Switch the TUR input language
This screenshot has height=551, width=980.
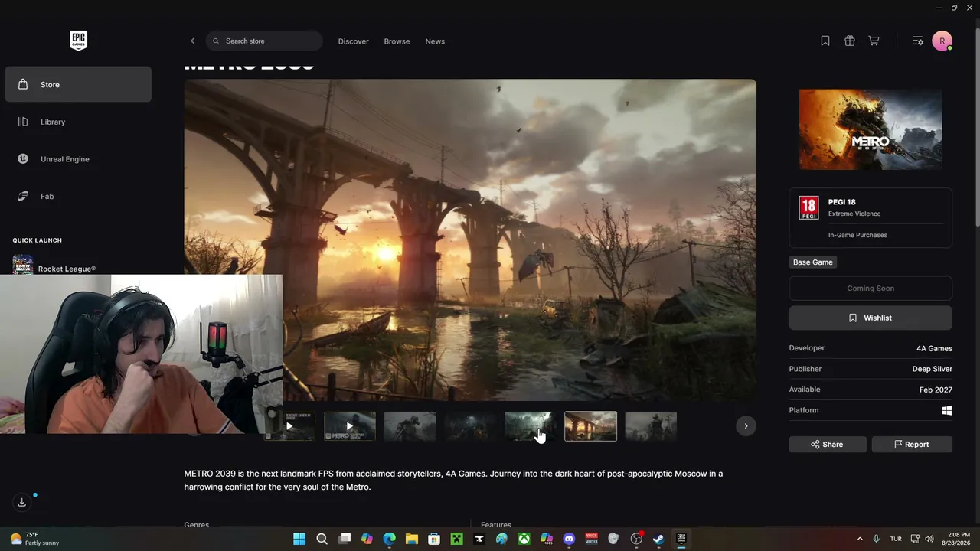point(896,539)
